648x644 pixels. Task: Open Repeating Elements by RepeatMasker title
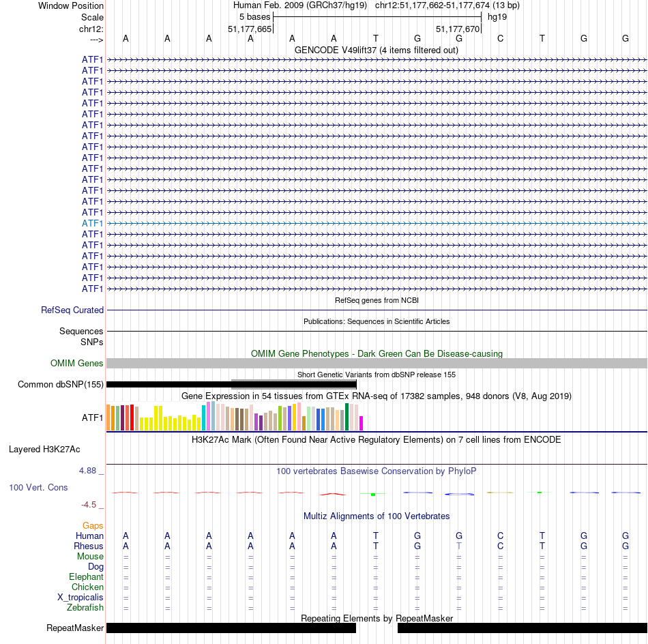[377, 618]
